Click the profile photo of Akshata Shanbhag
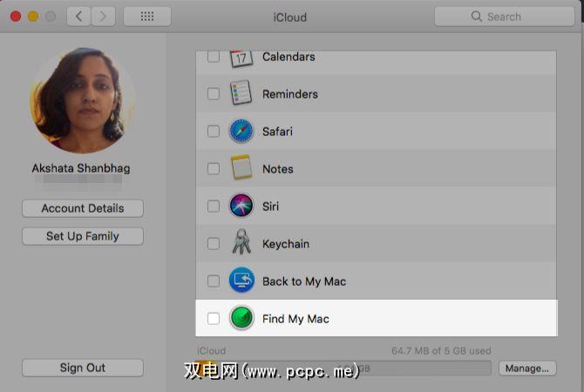The image size is (584, 392). point(83,100)
